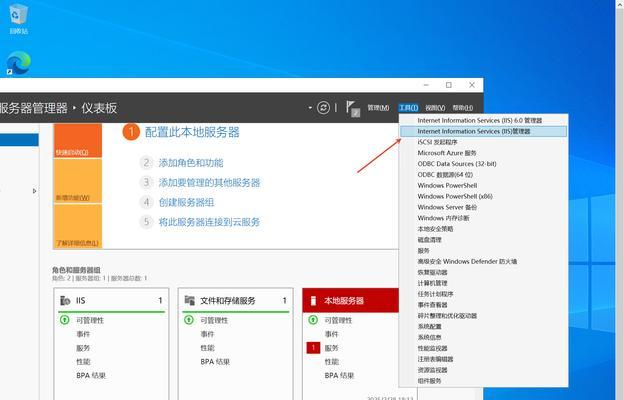624x400 pixels.
Task: Click 将此服务器连接到云服务 link
Action: 209,222
